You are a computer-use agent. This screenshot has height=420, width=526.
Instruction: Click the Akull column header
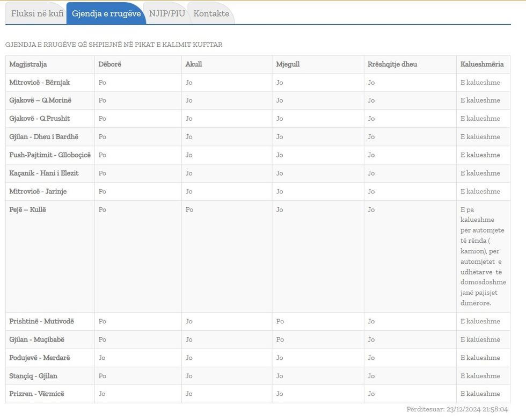[194, 64]
